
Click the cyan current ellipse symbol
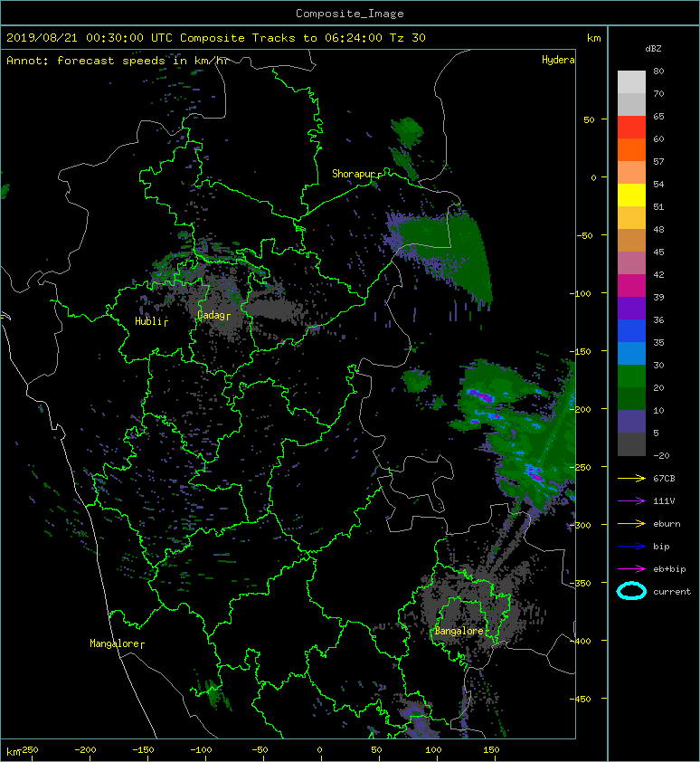pyautogui.click(x=631, y=591)
